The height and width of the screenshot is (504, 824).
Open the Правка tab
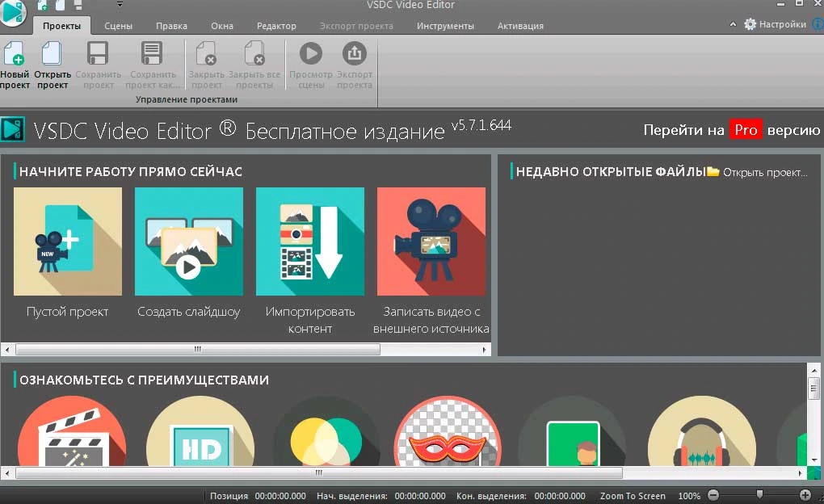(x=171, y=26)
